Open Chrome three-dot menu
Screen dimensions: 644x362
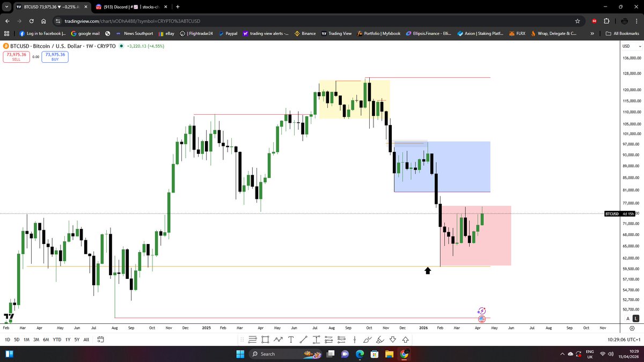(637, 21)
